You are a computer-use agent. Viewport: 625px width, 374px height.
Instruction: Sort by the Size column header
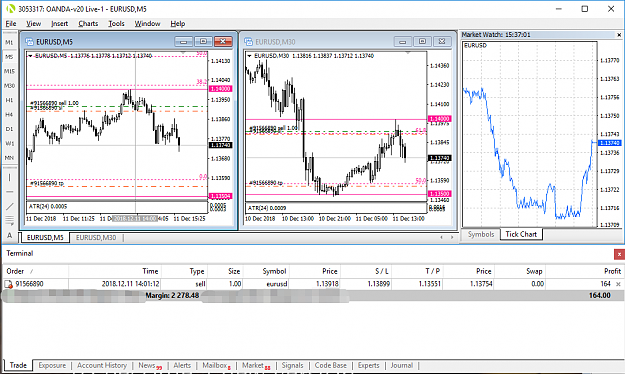pos(226,271)
